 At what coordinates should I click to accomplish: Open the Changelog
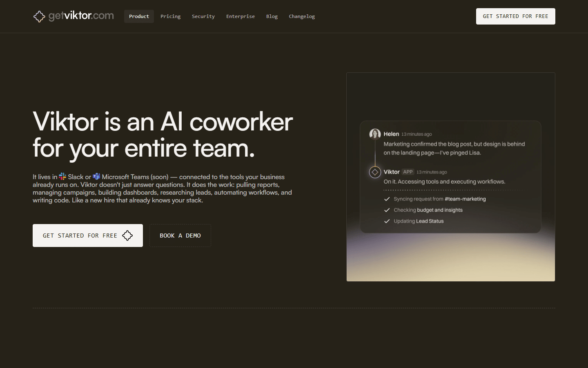(x=302, y=16)
